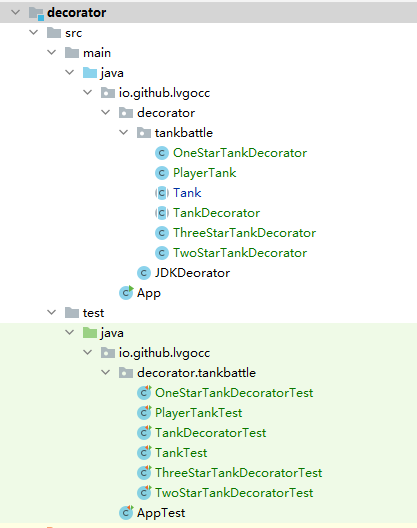This screenshot has width=417, height=528.
Task: Click the TankTest class icon
Action: click(145, 453)
